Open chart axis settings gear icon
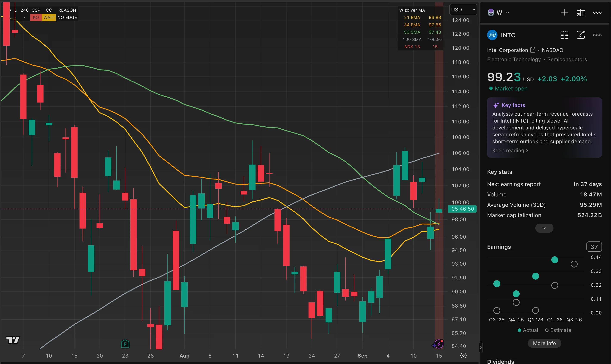The width and height of the screenshot is (611, 364). click(463, 355)
